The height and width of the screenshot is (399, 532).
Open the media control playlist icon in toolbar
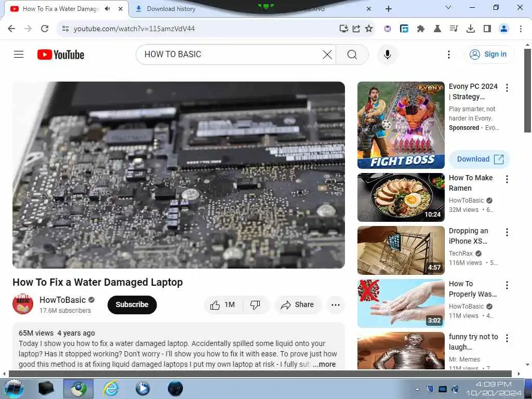[454, 29]
